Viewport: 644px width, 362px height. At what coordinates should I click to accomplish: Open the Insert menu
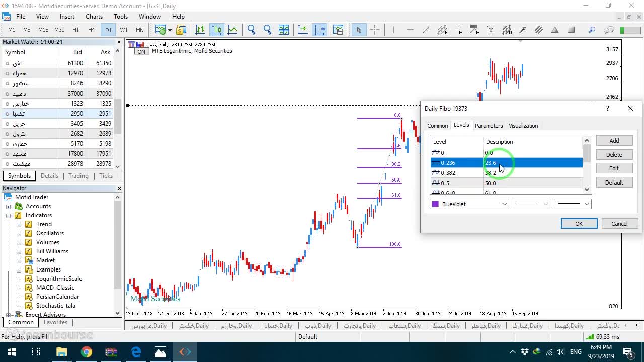(67, 17)
